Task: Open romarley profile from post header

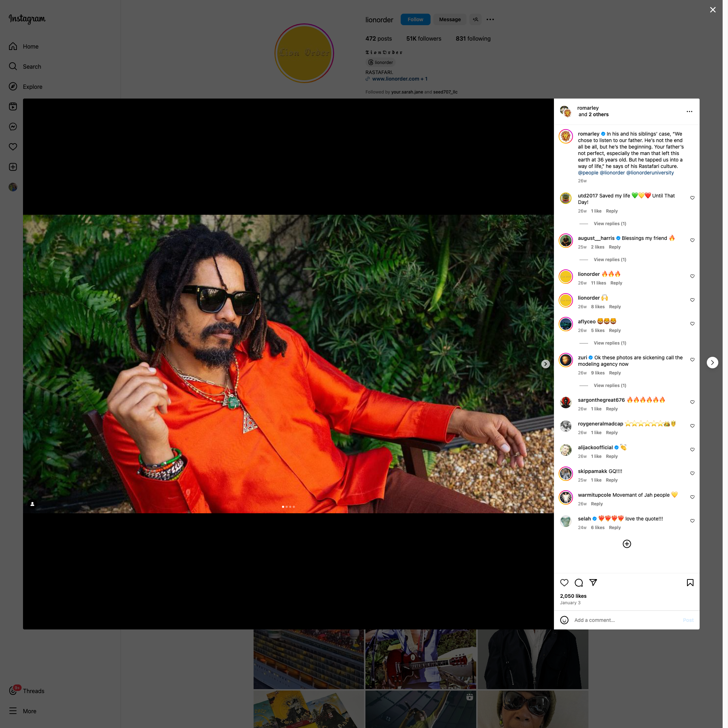Action: [587, 108]
